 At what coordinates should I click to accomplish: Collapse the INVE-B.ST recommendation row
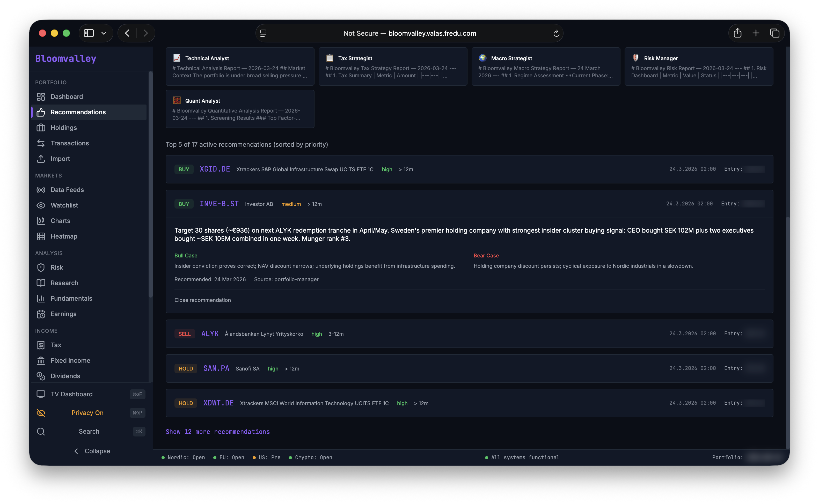469,204
